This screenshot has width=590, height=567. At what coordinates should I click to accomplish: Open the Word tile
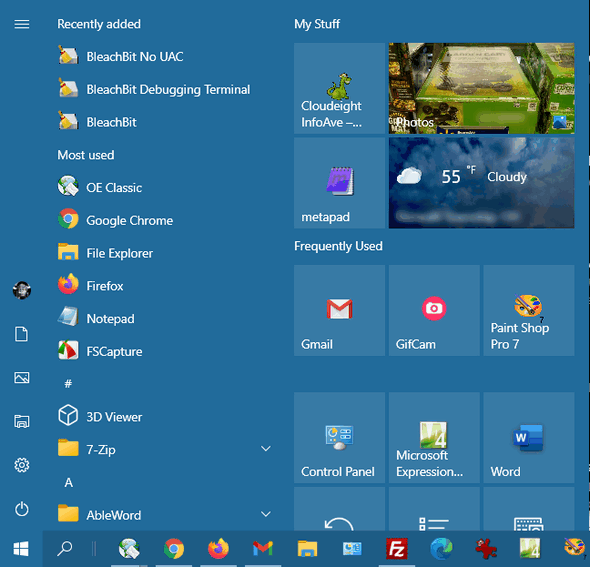(529, 438)
